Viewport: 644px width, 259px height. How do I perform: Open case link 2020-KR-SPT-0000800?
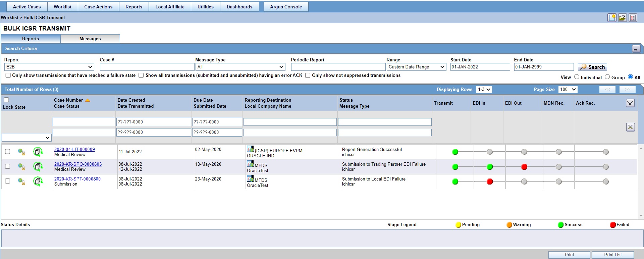coord(77,179)
